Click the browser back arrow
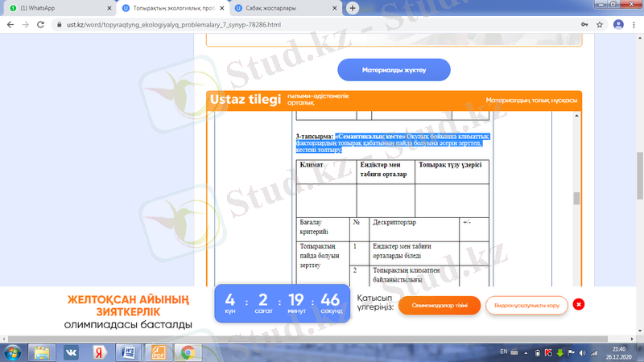This screenshot has height=362, width=644. pyautogui.click(x=10, y=24)
